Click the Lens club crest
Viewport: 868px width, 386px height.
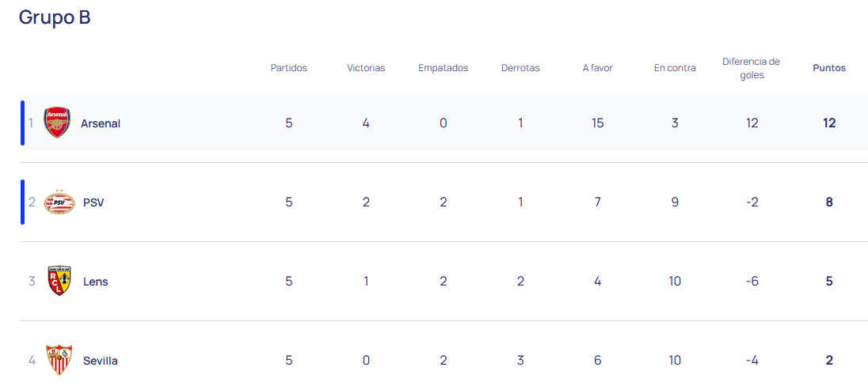[x=59, y=281]
